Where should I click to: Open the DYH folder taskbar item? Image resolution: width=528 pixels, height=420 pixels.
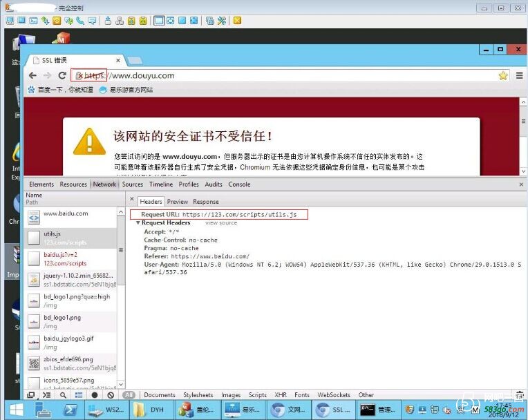151,410
